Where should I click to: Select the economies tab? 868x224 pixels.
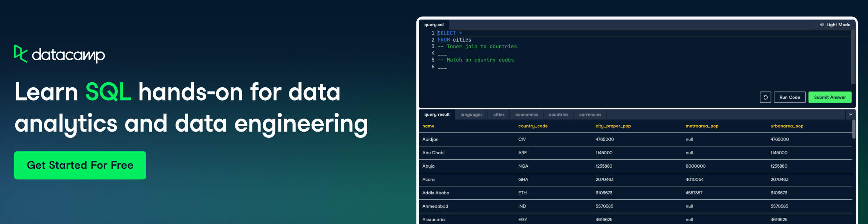point(526,115)
